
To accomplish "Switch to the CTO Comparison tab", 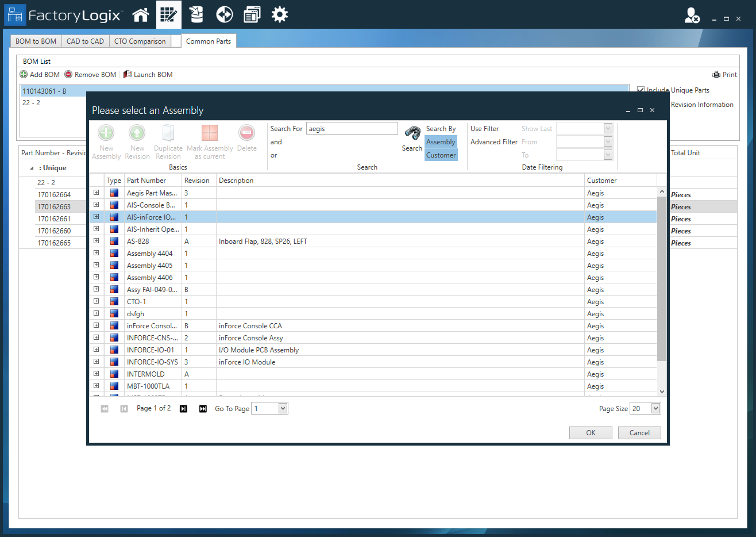I will (140, 41).
